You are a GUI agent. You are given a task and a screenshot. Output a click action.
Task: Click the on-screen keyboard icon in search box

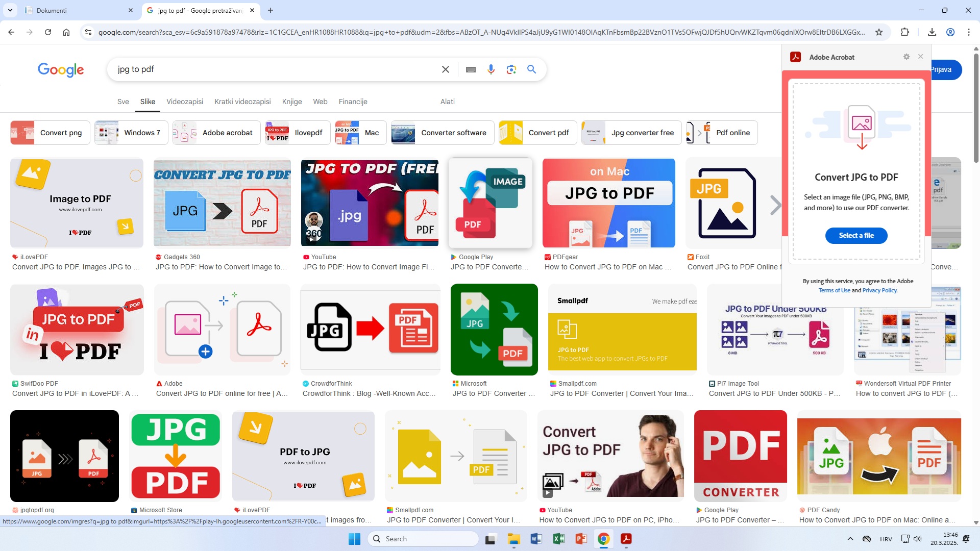pyautogui.click(x=471, y=69)
